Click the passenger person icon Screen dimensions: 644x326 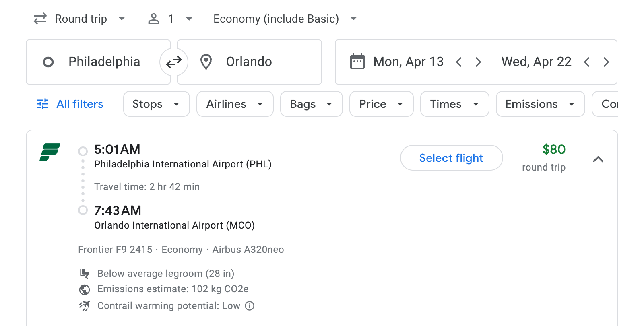[x=153, y=19]
